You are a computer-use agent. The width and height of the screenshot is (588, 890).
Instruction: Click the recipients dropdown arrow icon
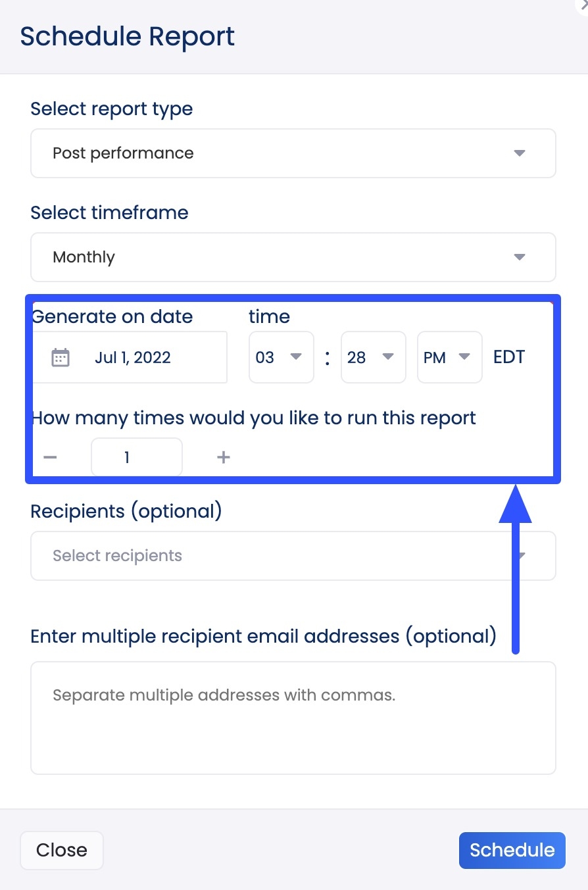520,556
